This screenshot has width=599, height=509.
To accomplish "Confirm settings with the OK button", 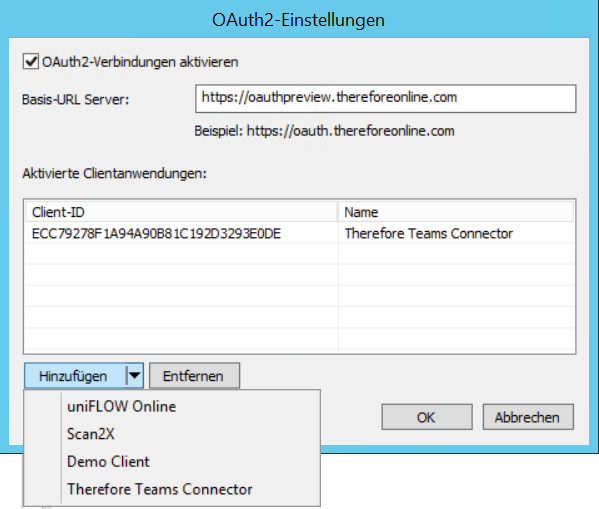I will coord(427,417).
